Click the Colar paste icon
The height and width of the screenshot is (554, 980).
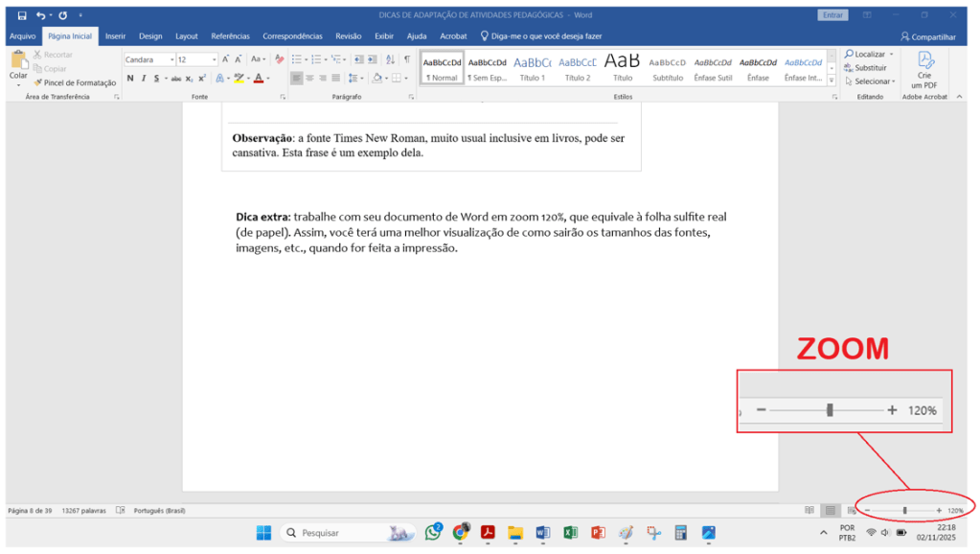pyautogui.click(x=18, y=65)
